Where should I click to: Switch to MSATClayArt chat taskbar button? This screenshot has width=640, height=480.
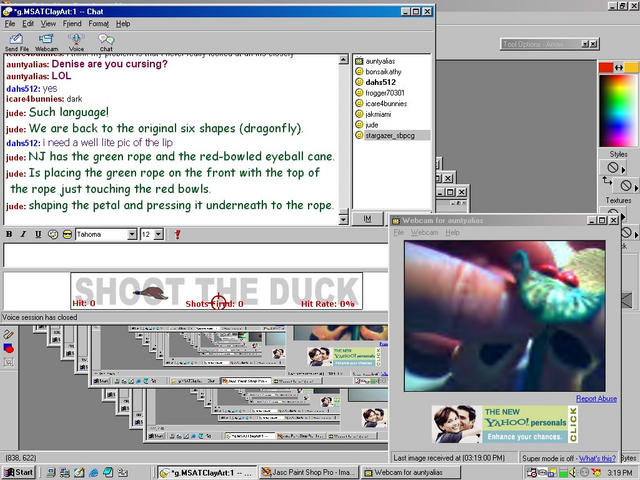[x=207, y=472]
